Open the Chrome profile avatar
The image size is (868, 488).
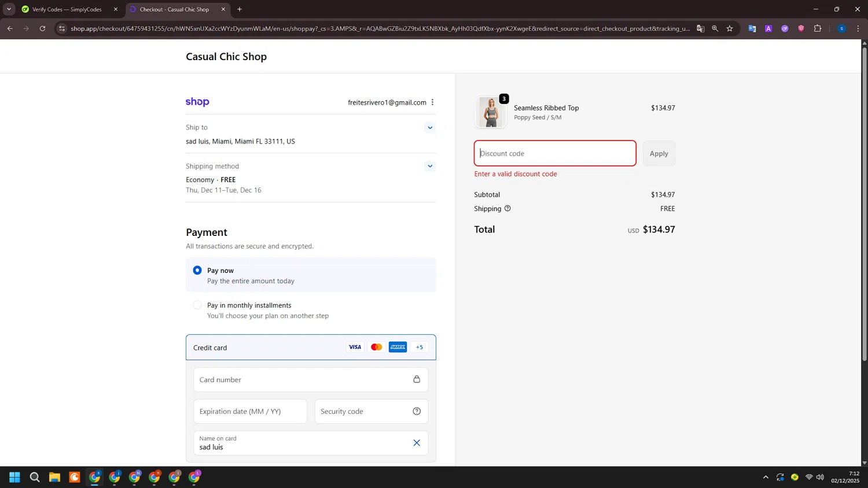pos(841,28)
